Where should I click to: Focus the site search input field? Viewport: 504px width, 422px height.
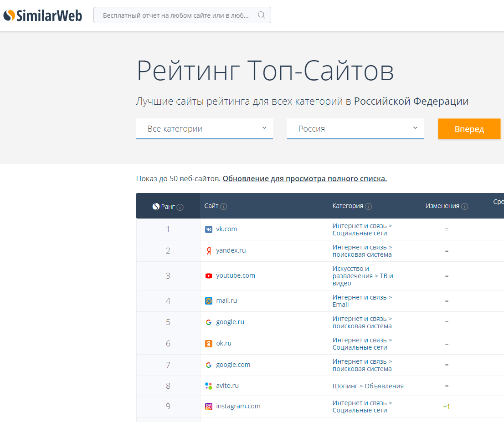(x=182, y=15)
